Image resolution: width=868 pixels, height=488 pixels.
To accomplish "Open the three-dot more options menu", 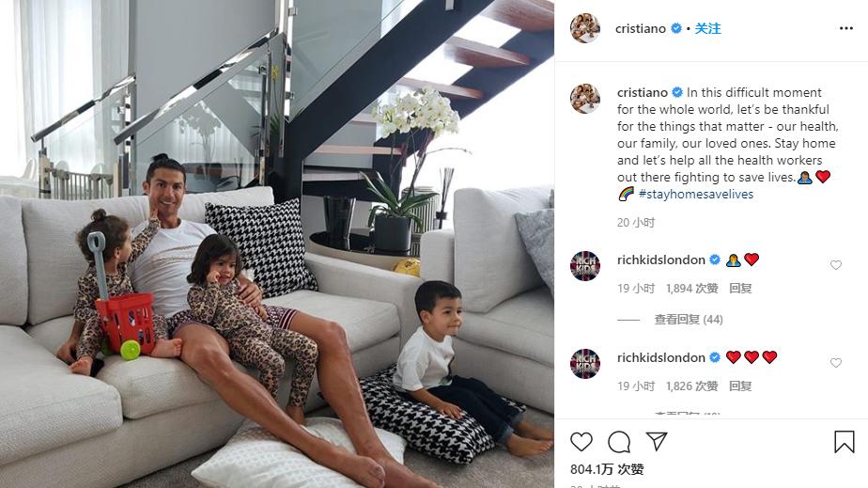I will pos(845,28).
